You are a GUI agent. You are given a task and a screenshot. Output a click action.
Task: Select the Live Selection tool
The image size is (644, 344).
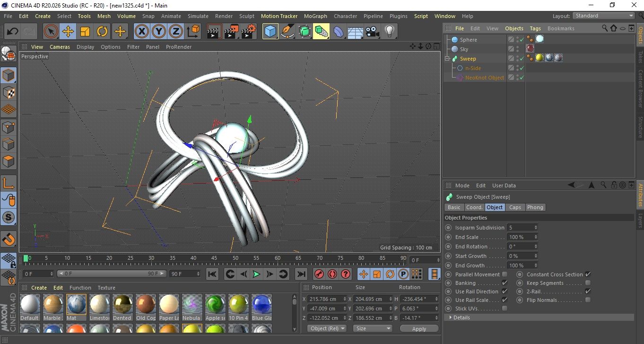click(x=51, y=32)
